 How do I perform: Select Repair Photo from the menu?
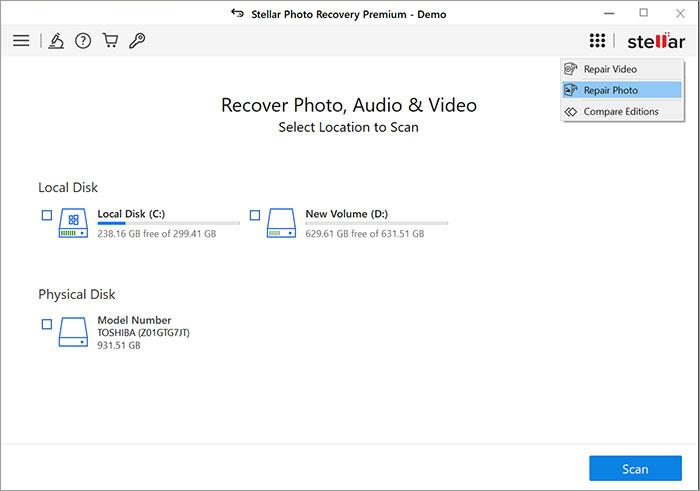coord(622,90)
